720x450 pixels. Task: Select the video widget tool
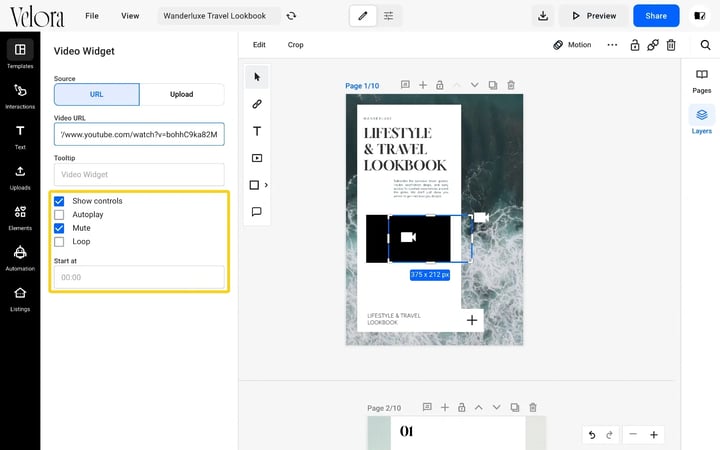257,158
